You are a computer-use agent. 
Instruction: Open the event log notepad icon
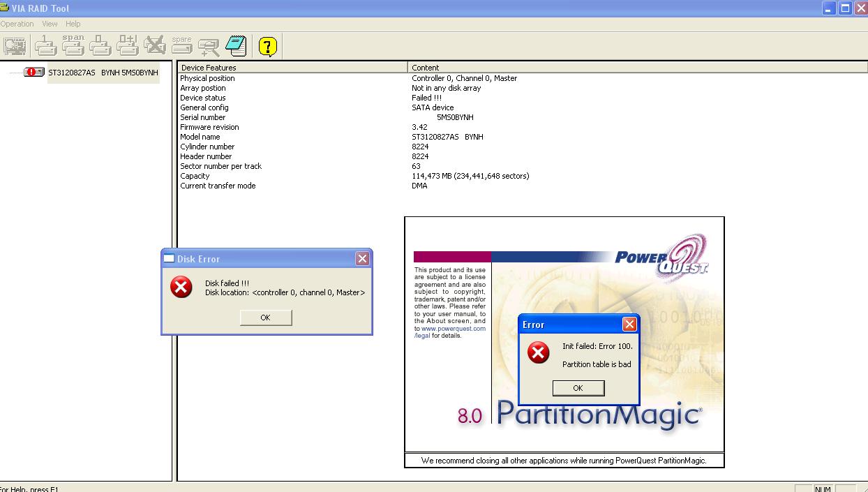(236, 46)
